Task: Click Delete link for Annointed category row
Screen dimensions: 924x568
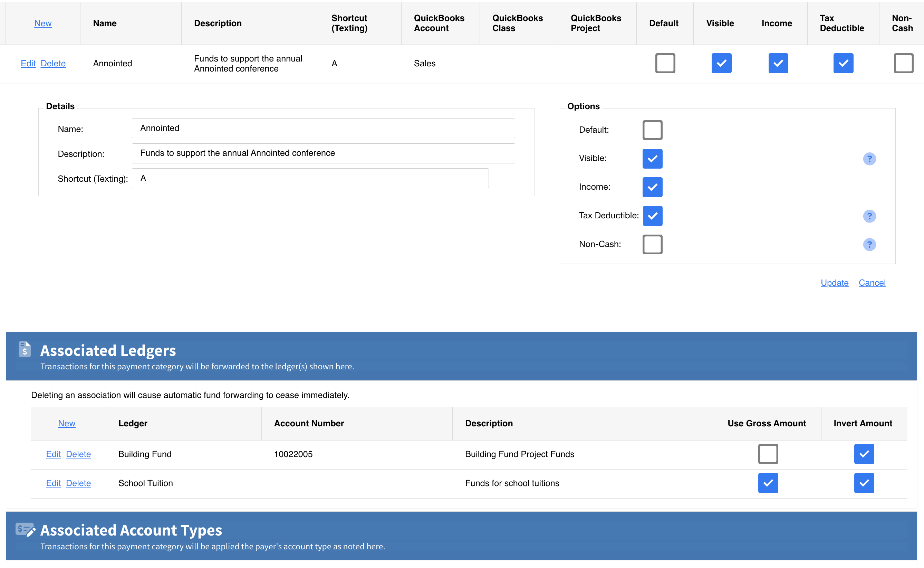Action: pos(54,63)
